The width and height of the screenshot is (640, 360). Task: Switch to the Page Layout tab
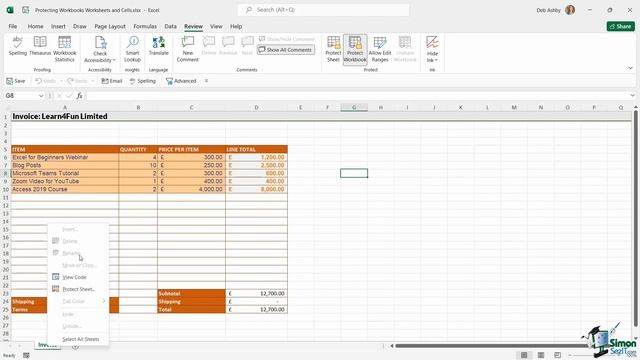point(110,26)
